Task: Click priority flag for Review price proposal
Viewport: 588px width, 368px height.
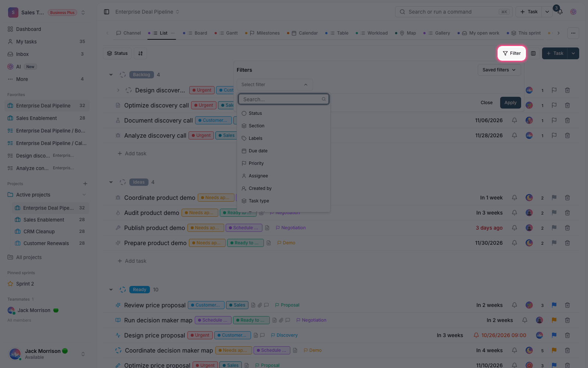Action: tap(554, 305)
